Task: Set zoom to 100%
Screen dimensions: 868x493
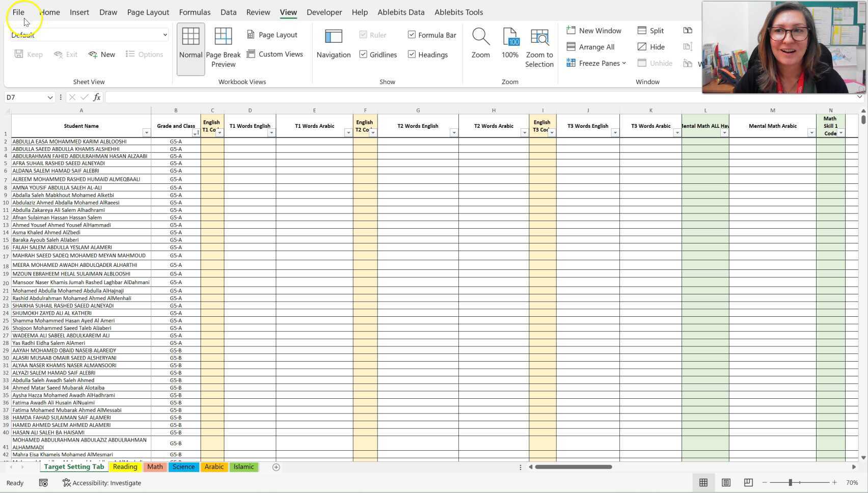Action: tap(509, 44)
